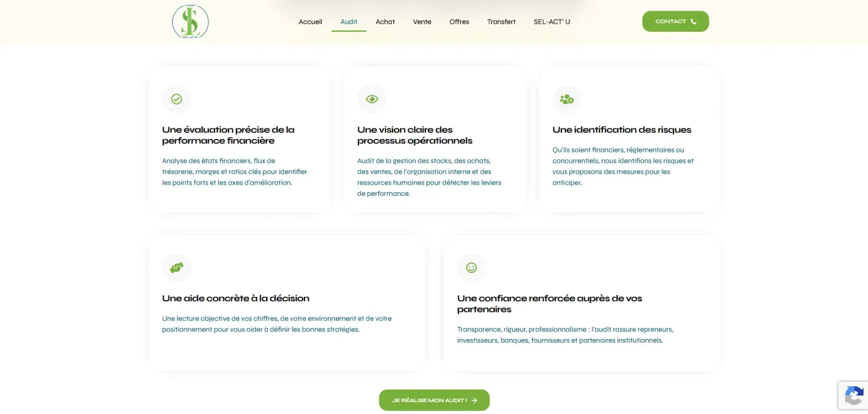Click the reCAPTCHA badge icon

pos(854,395)
